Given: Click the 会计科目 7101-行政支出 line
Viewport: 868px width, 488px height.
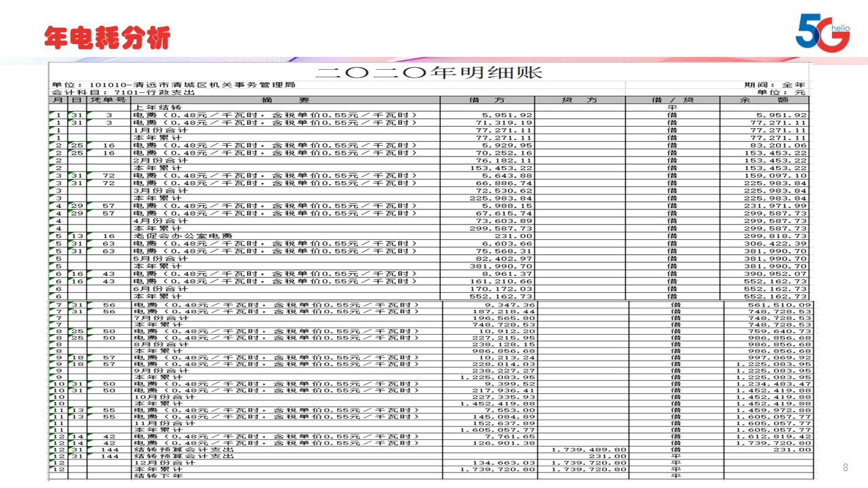Looking at the screenshot, I should click(x=123, y=92).
